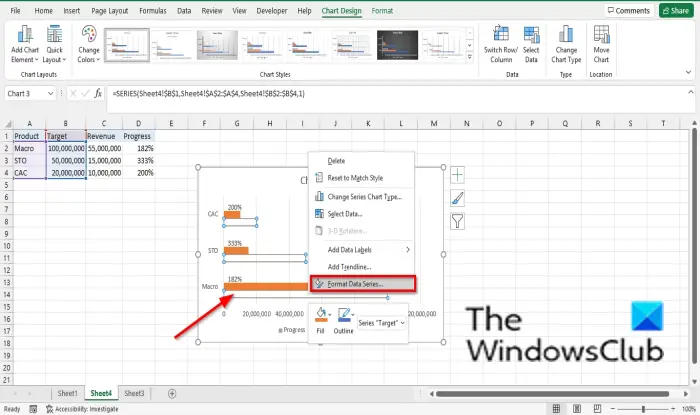This screenshot has width=700, height=415.
Task: Select row header 10
Action: tap(7, 246)
